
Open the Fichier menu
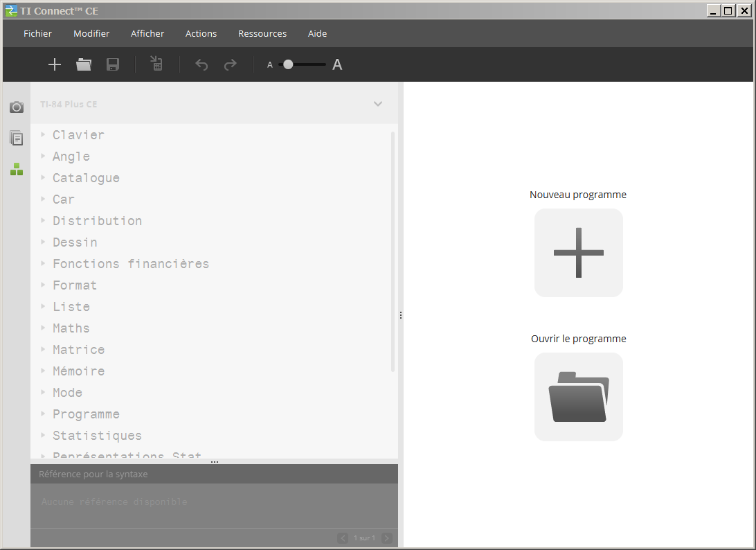coord(37,33)
